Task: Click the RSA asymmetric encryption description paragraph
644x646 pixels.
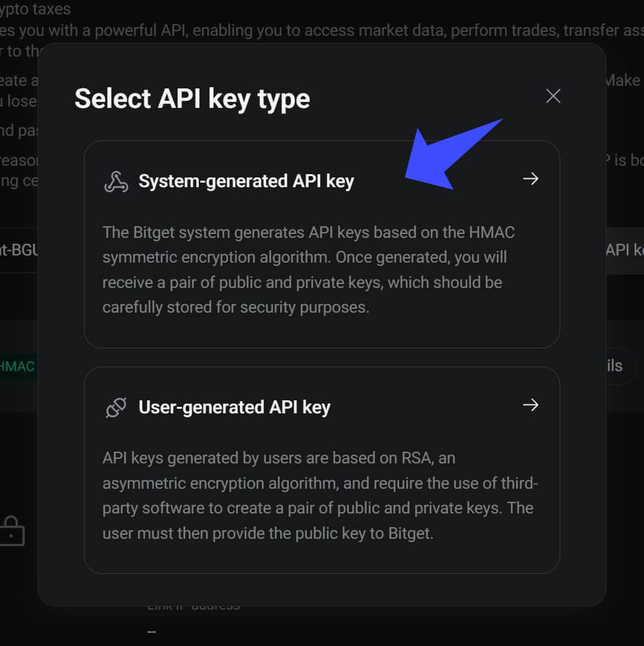Action: [x=320, y=496]
